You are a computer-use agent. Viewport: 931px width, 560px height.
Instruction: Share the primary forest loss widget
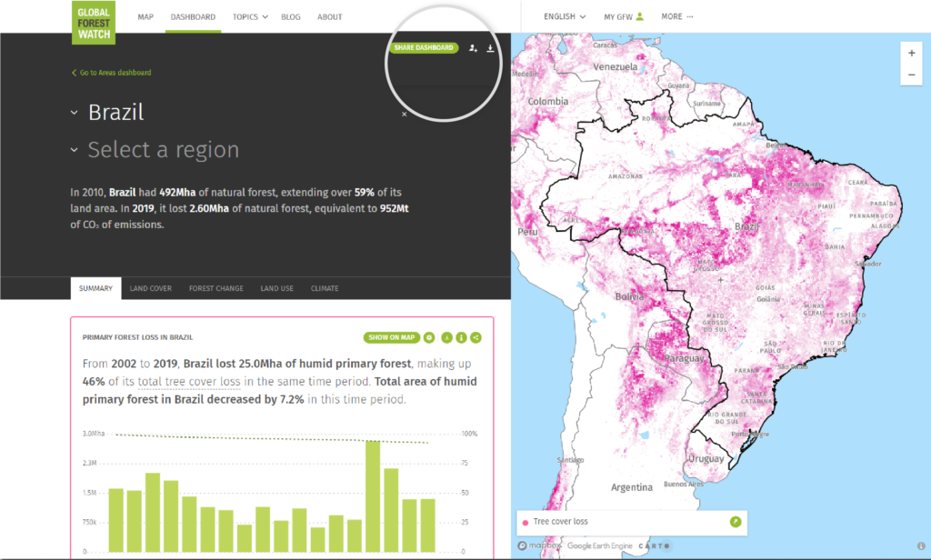point(476,337)
